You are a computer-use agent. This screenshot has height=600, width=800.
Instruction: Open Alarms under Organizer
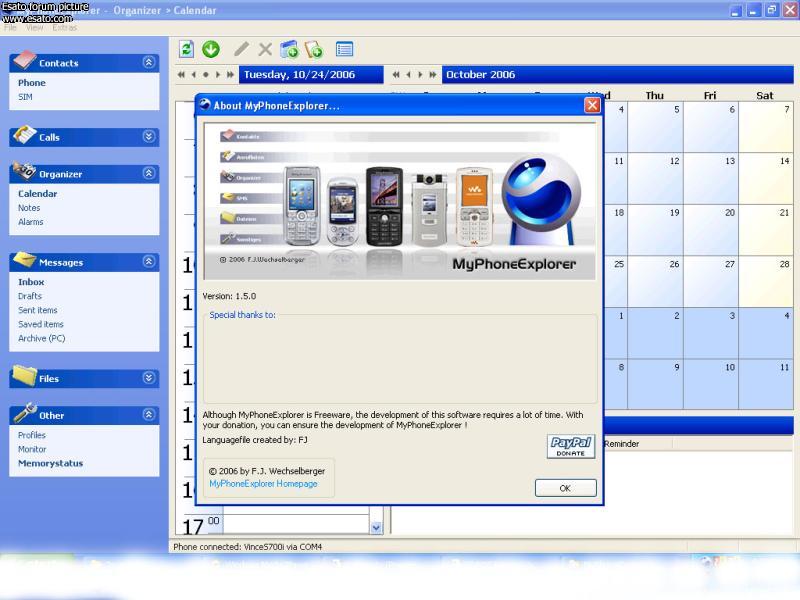click(x=31, y=222)
